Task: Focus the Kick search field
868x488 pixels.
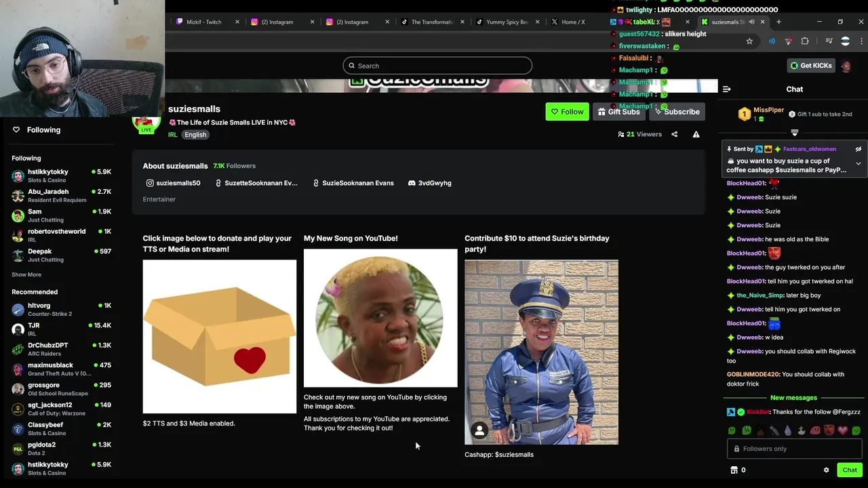Action: pyautogui.click(x=437, y=66)
